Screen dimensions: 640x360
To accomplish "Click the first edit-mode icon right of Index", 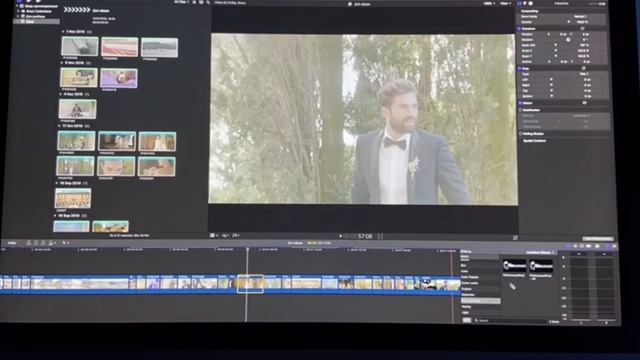I will [x=29, y=243].
